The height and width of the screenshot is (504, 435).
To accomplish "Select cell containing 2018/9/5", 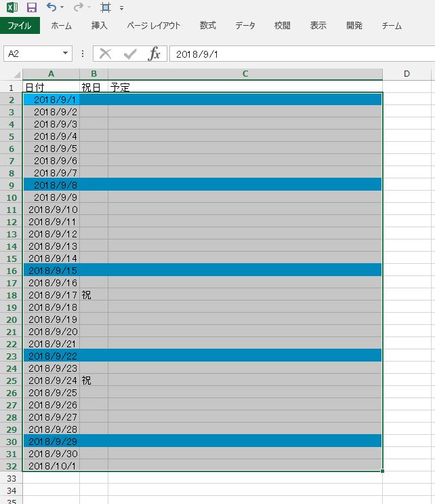I will coord(51,149).
